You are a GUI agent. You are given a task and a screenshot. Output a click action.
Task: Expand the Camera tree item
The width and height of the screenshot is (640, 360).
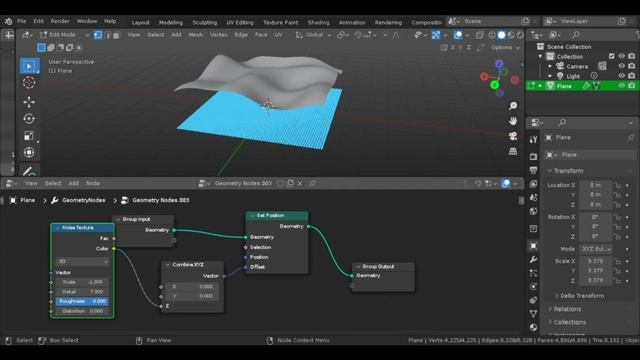coord(550,66)
